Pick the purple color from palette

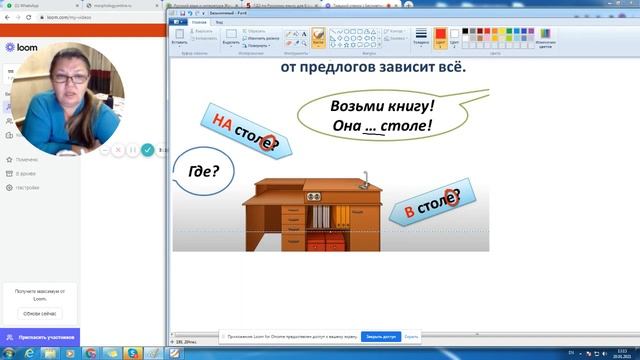531,31
